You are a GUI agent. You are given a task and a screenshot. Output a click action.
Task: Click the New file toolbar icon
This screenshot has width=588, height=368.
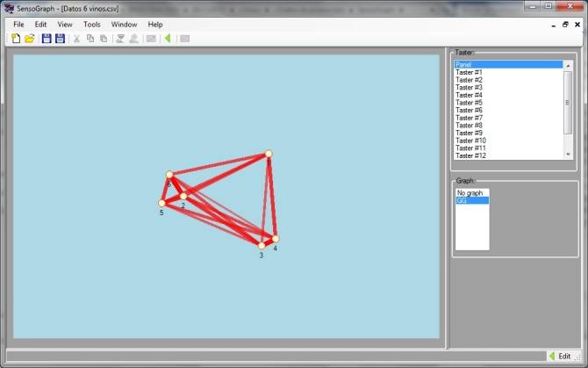pos(16,39)
